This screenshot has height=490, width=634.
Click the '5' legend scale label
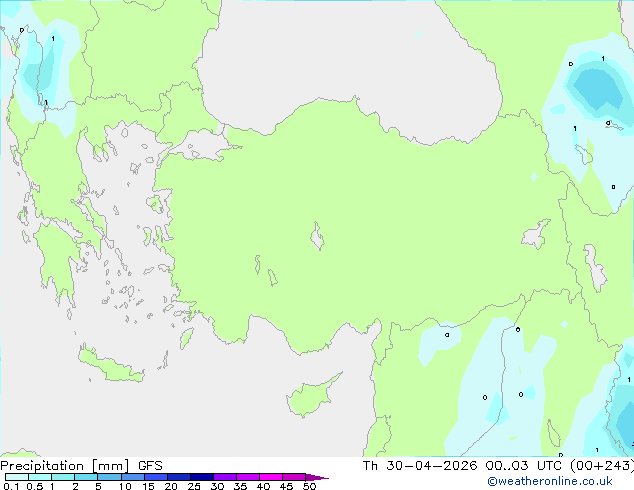tap(98, 486)
